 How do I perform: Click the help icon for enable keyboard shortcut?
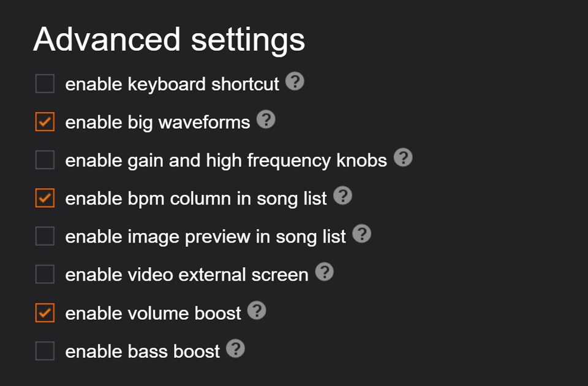point(295,80)
